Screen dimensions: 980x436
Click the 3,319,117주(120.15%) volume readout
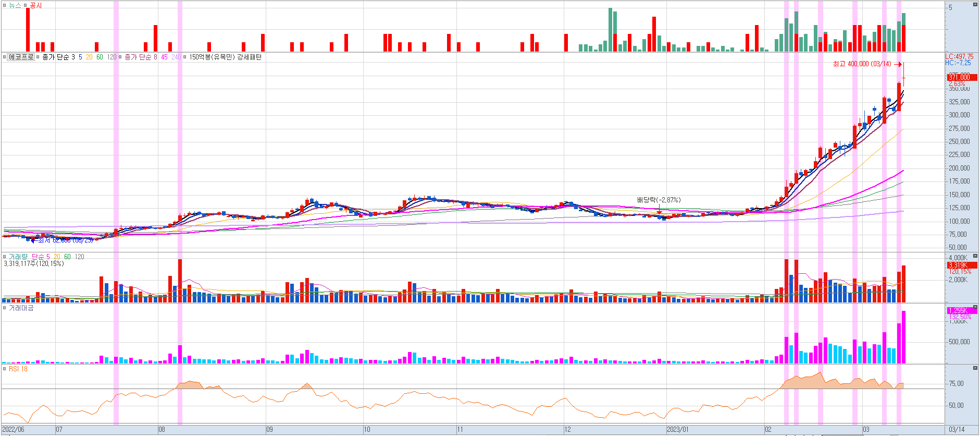(34, 263)
